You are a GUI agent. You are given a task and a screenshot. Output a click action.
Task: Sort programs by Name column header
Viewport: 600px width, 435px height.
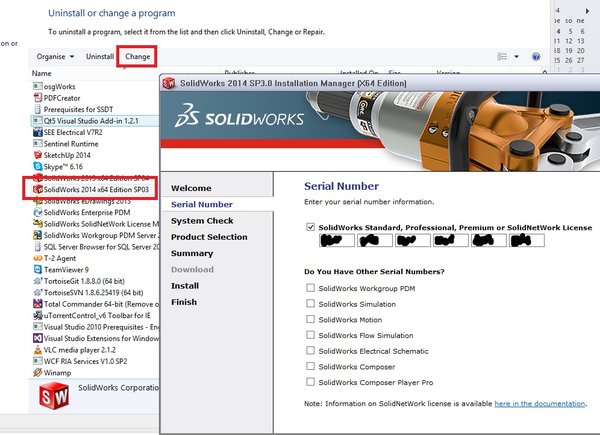[41, 73]
